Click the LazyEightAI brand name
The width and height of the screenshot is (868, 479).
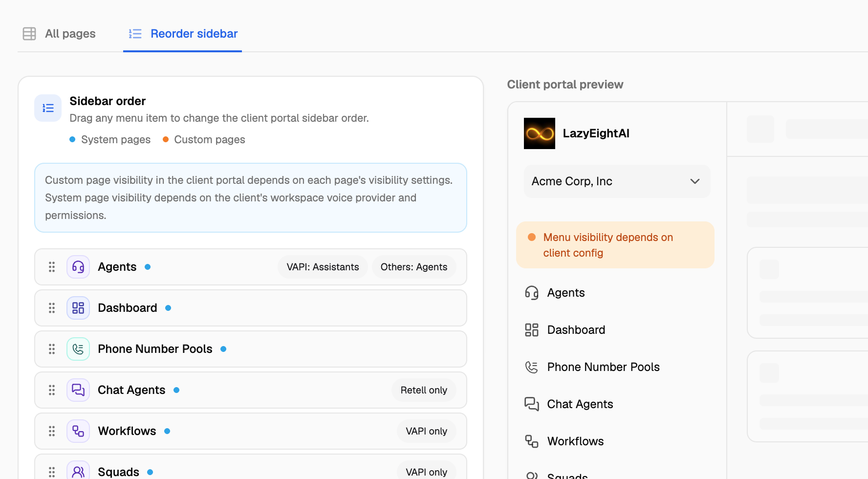[x=596, y=133]
